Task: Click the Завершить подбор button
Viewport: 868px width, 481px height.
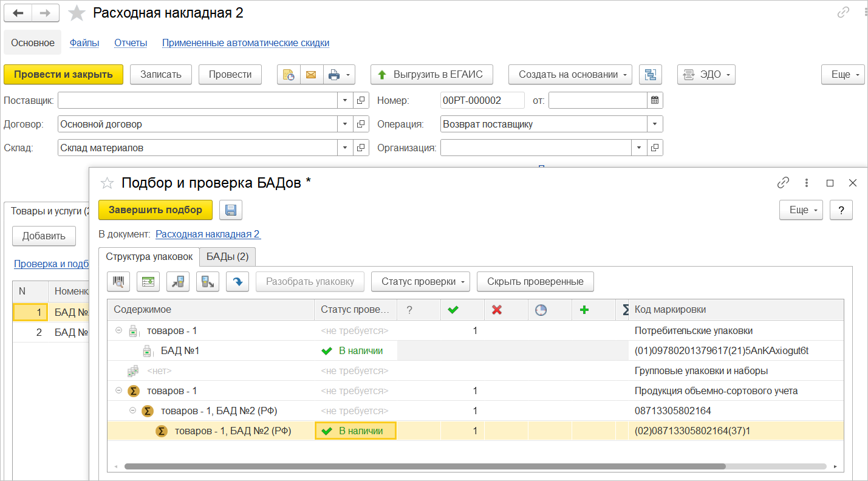Action: 155,210
